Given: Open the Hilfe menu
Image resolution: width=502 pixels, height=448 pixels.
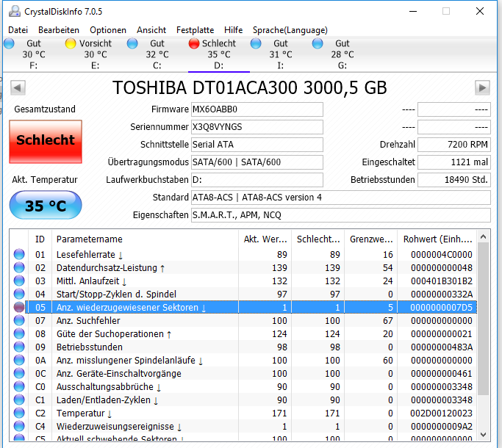Looking at the screenshot, I should [x=234, y=30].
